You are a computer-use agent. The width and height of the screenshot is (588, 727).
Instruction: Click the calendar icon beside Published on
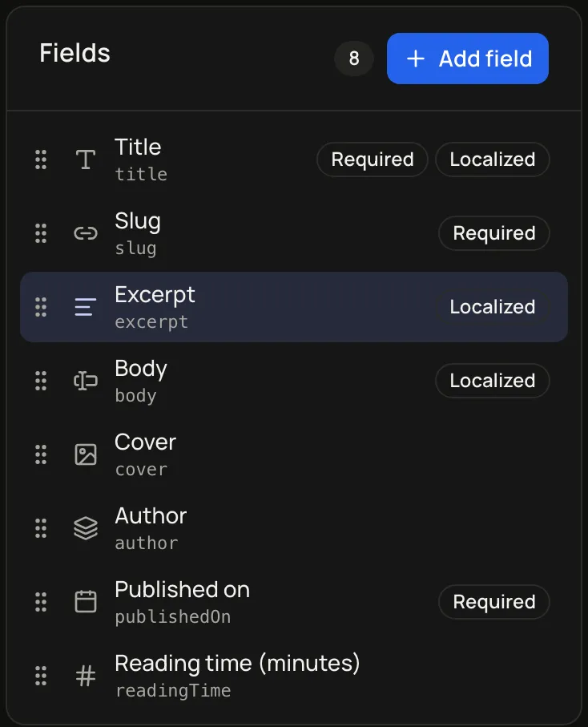click(x=86, y=602)
